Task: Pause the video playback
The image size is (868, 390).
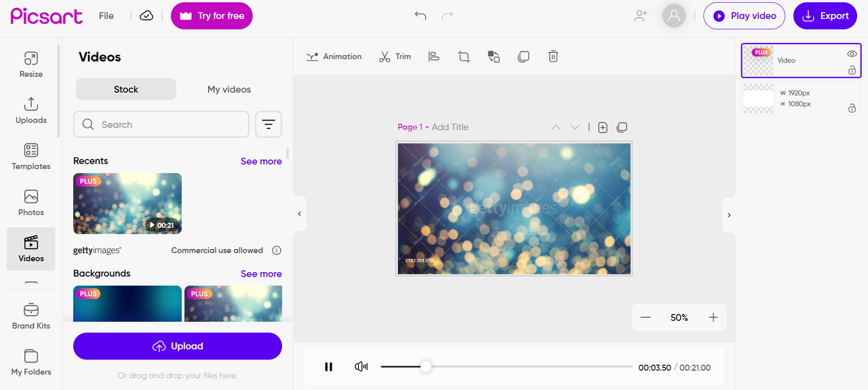Action: tap(329, 367)
